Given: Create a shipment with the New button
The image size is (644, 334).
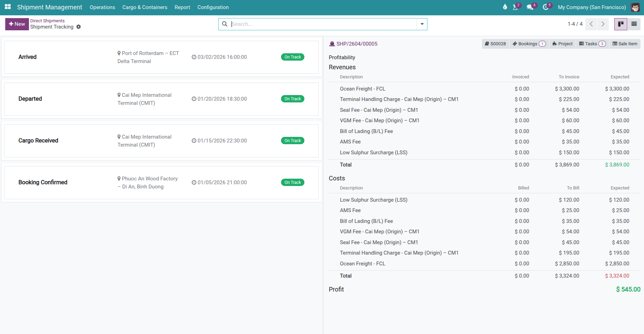Looking at the screenshot, I should coord(17,24).
